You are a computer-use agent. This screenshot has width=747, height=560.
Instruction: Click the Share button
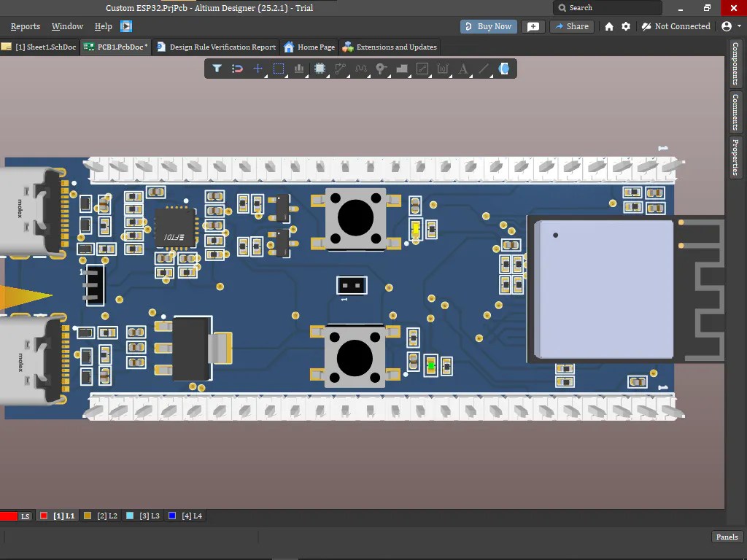572,26
